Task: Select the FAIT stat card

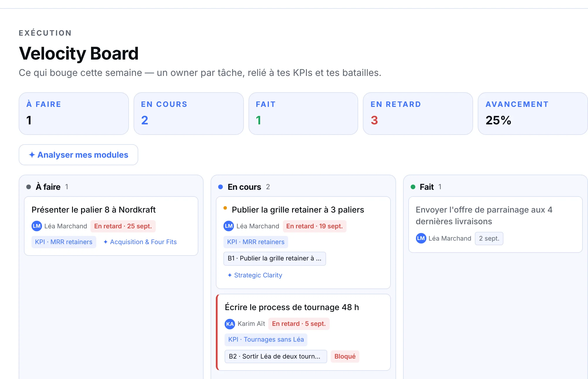Action: pyautogui.click(x=303, y=114)
